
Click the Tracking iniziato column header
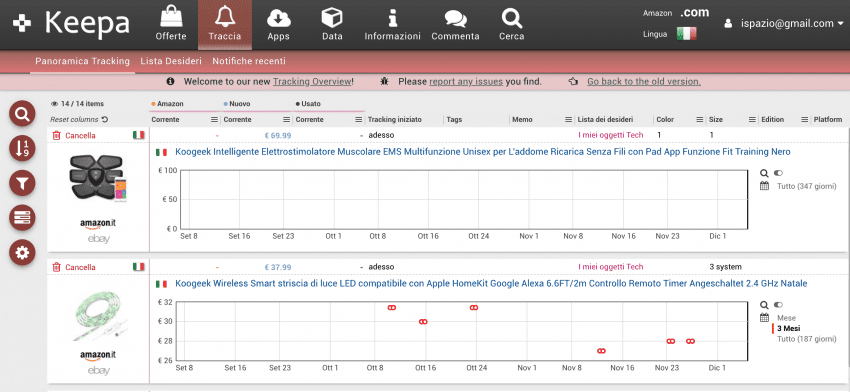[395, 120]
